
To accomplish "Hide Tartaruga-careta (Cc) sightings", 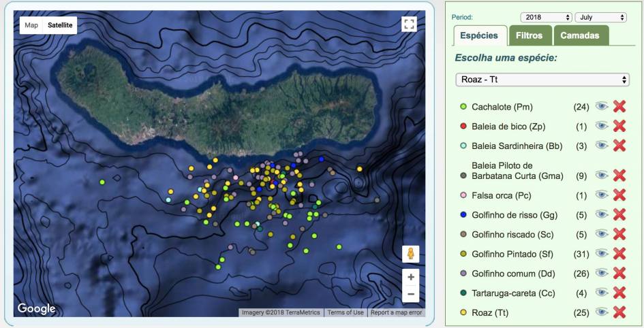I will click(602, 293).
